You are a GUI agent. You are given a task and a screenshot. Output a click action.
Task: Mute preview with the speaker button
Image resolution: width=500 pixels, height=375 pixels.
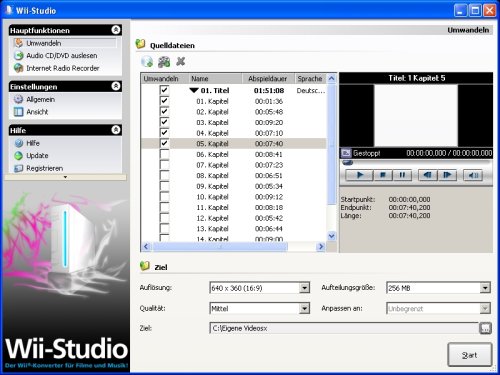coord(473,175)
